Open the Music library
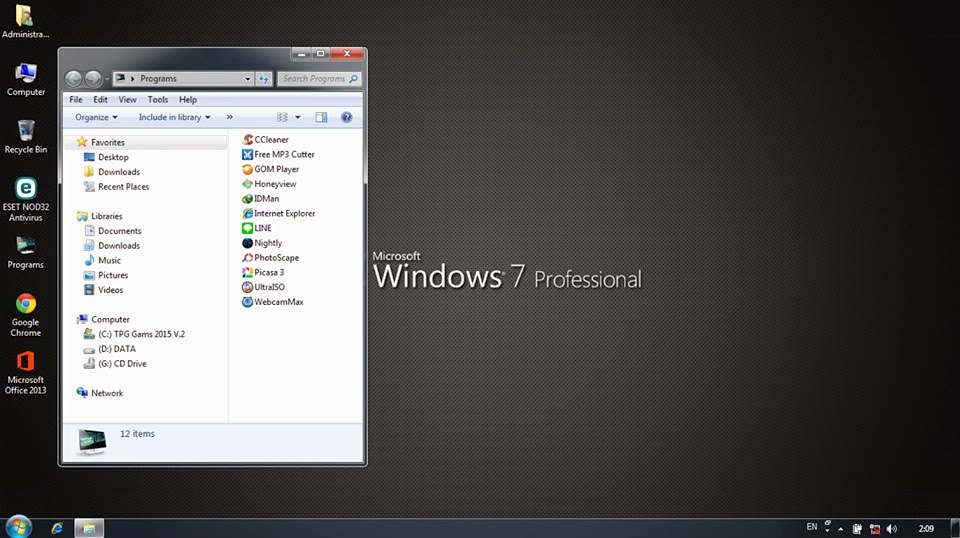Image resolution: width=960 pixels, height=538 pixels. 102,260
